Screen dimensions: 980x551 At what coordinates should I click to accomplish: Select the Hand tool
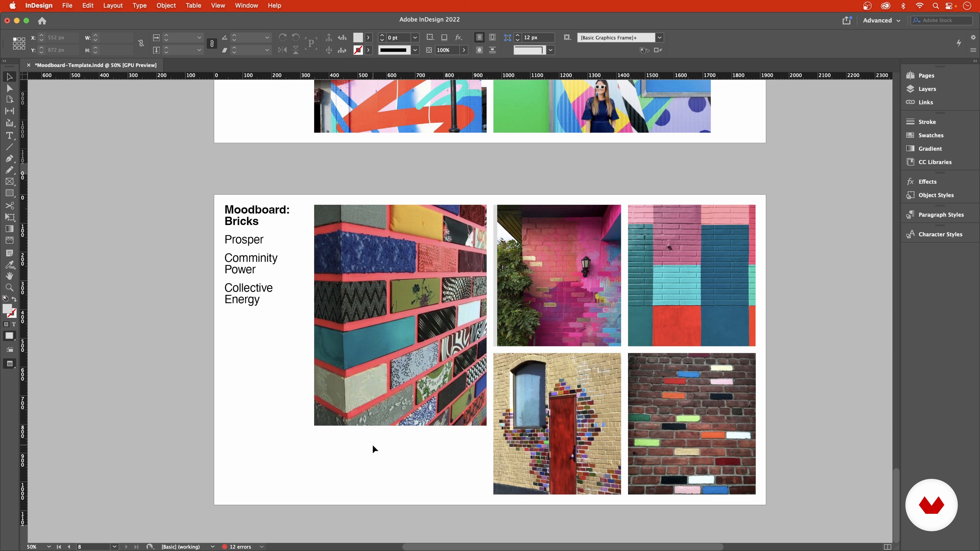click(x=9, y=276)
